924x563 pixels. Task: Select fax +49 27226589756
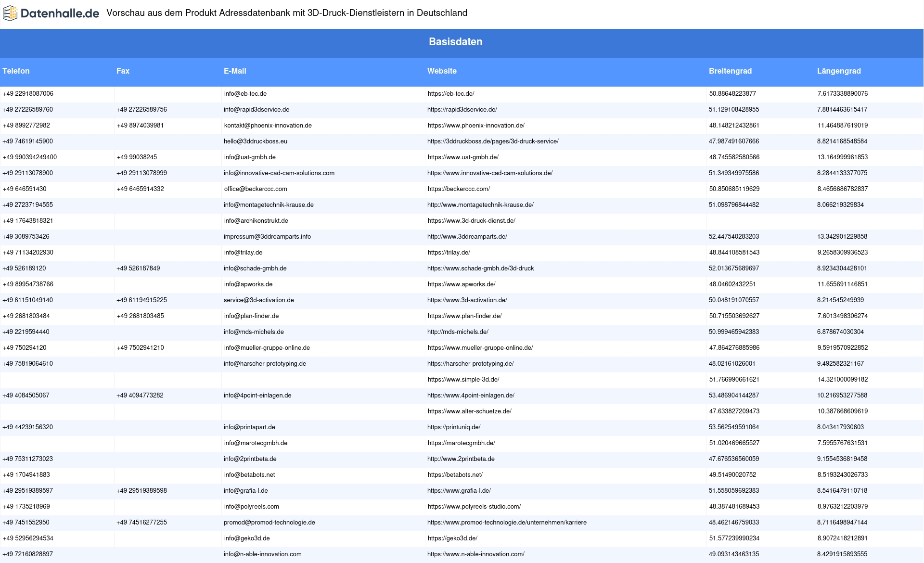pyautogui.click(x=141, y=110)
